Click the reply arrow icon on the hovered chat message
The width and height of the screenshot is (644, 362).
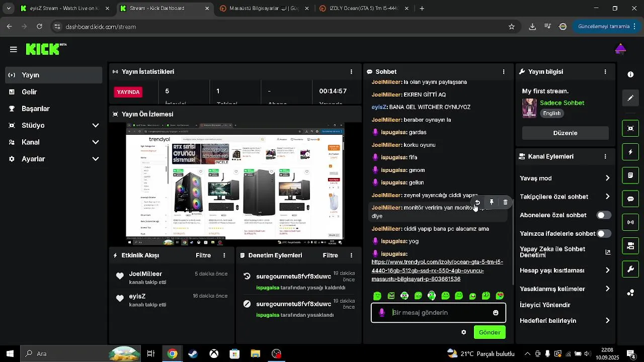[478, 202]
